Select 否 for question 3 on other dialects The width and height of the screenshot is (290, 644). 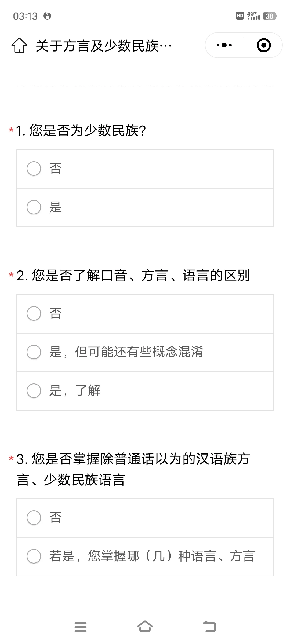pos(145,518)
